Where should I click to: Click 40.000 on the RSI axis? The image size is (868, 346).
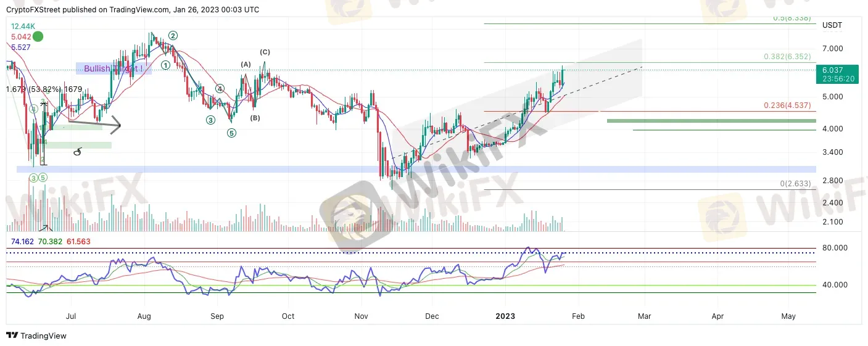coord(834,285)
